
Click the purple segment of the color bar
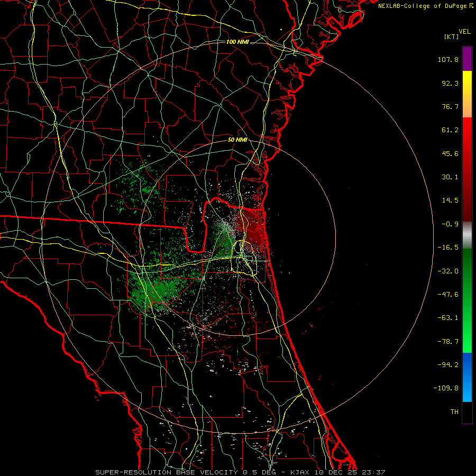pyautogui.click(x=467, y=59)
